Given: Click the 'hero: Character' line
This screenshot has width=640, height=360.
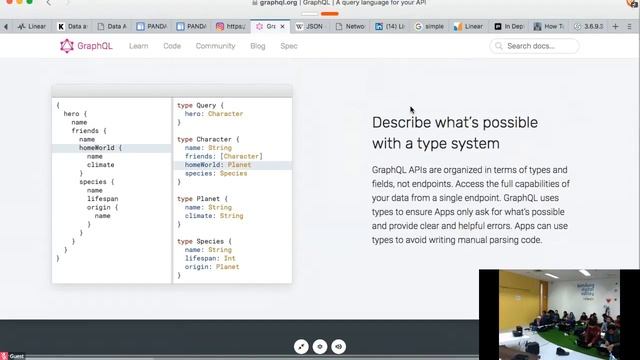Looking at the screenshot, I should point(214,114).
